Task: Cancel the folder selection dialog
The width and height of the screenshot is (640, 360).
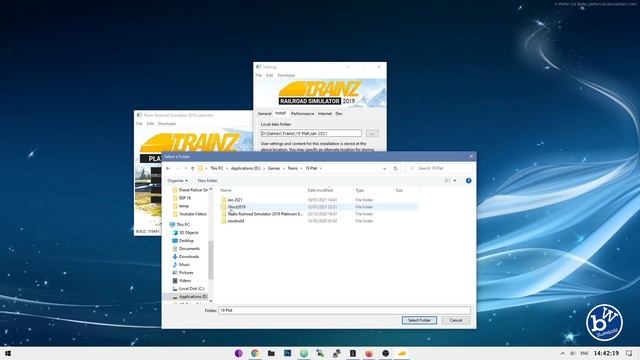Action: (456, 320)
